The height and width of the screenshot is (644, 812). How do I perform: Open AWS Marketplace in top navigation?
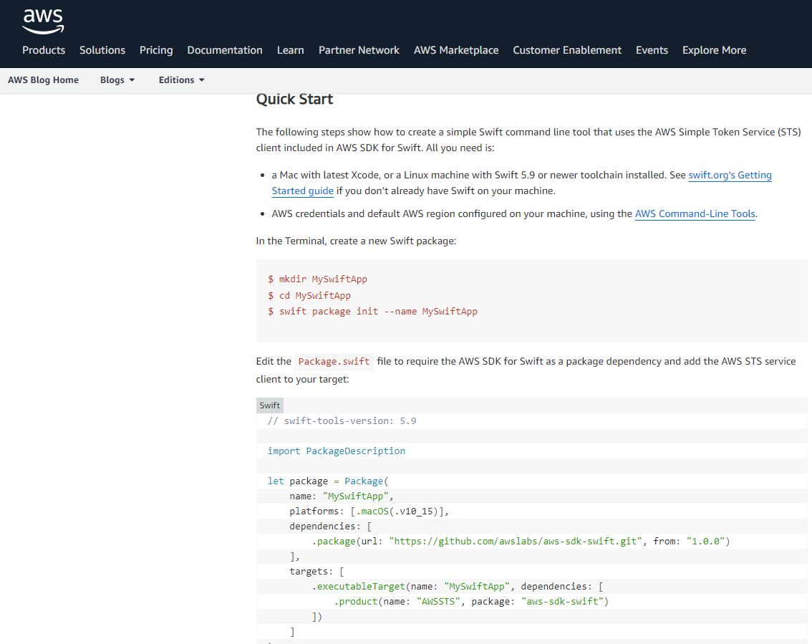point(455,50)
